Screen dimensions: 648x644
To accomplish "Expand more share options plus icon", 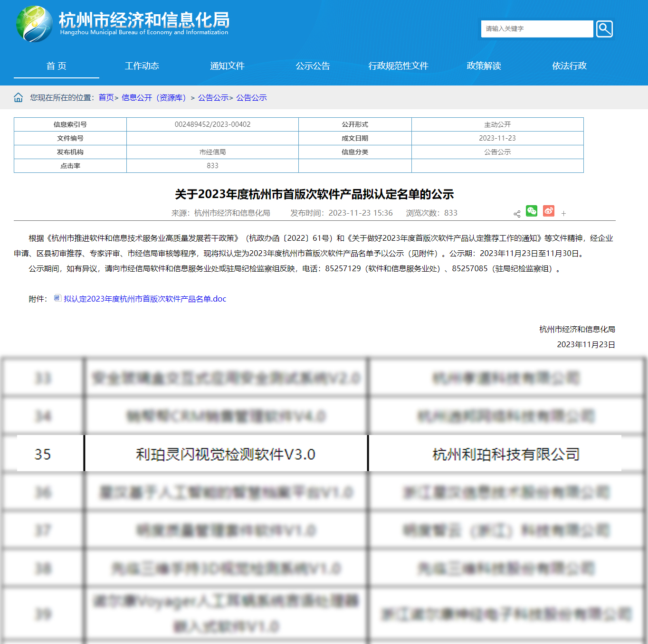I will point(563,214).
